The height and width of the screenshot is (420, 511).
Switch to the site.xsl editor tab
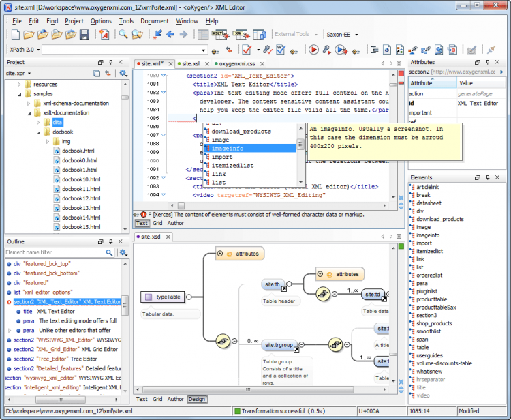[x=190, y=63]
